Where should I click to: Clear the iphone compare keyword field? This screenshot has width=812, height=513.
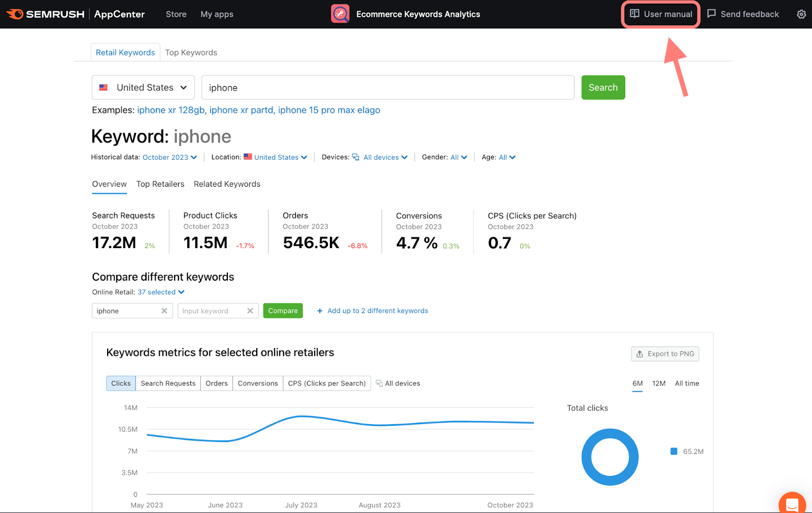164,311
